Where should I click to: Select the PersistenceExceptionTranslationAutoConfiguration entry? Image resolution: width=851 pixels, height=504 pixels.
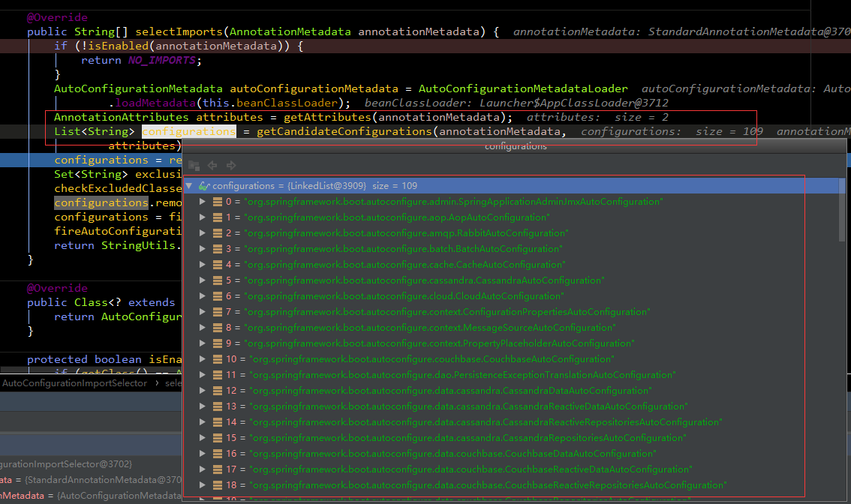point(462,375)
